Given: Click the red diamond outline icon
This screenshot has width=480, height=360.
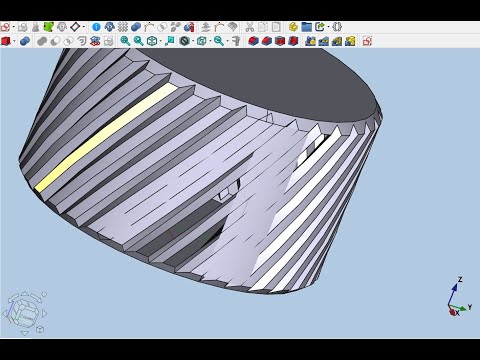Looking at the screenshot, I should pyautogui.click(x=75, y=27).
